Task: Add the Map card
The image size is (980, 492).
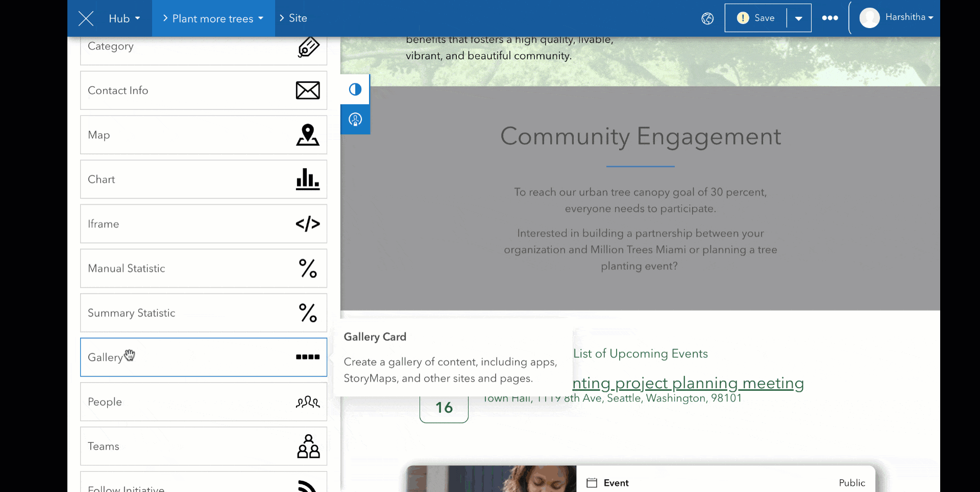Action: point(204,135)
